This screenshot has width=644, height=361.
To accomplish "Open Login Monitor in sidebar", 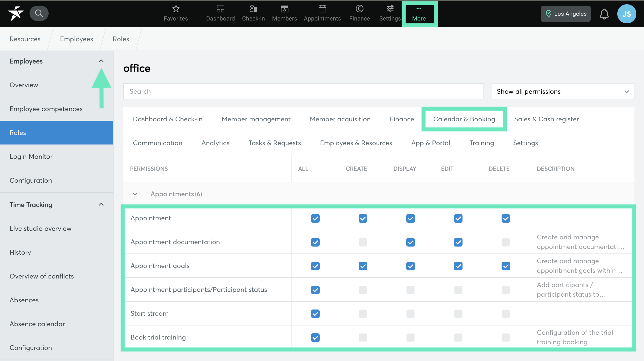I will [56, 156].
